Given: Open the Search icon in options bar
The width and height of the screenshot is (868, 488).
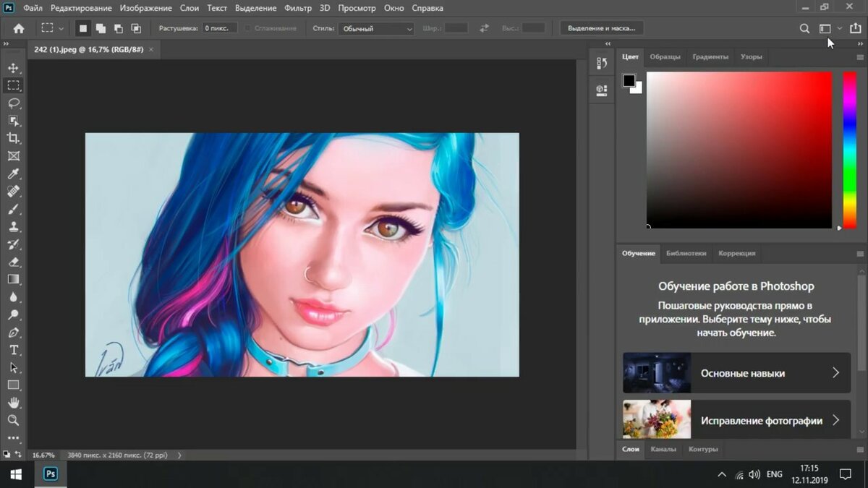Looking at the screenshot, I should tap(804, 28).
